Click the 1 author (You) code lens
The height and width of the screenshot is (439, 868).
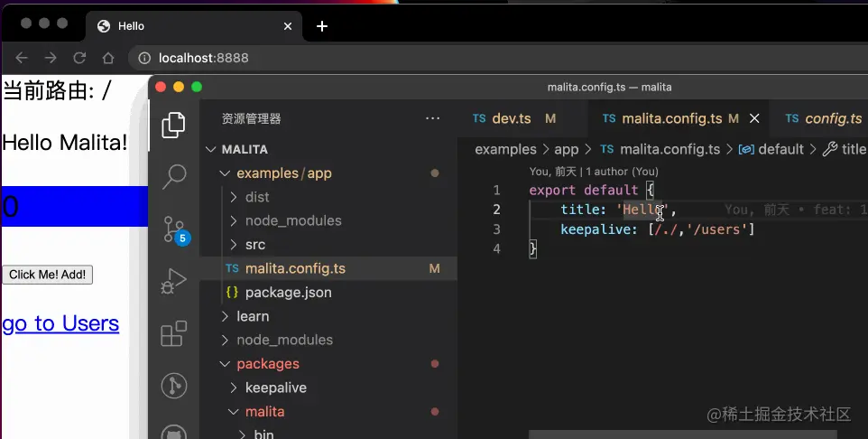point(623,172)
